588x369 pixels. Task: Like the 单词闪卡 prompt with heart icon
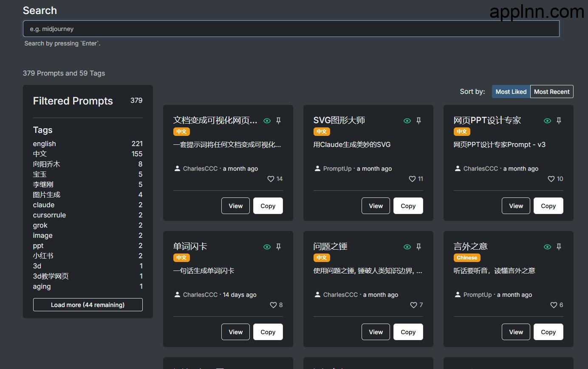coord(273,305)
